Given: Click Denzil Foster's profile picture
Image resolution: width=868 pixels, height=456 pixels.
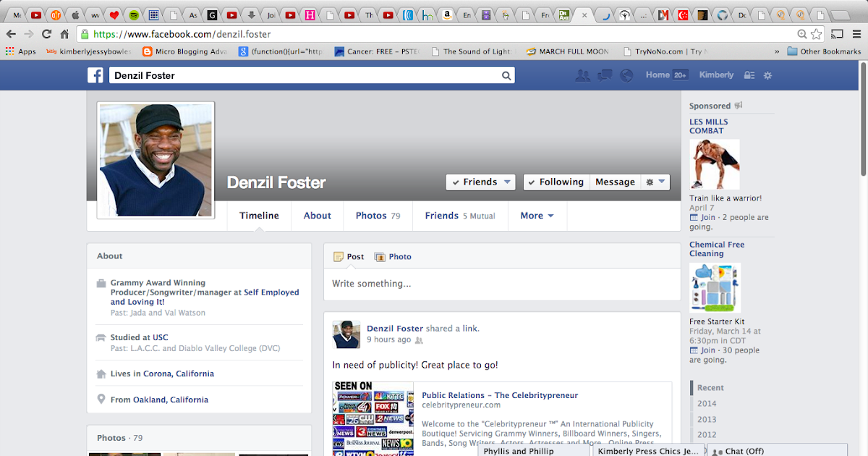Looking at the screenshot, I should click(155, 159).
